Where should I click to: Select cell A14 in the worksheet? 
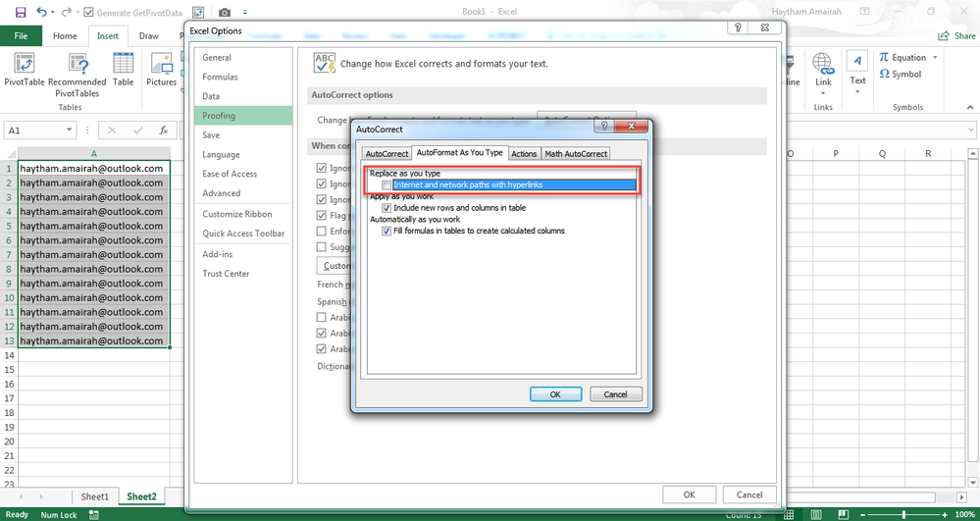point(94,355)
